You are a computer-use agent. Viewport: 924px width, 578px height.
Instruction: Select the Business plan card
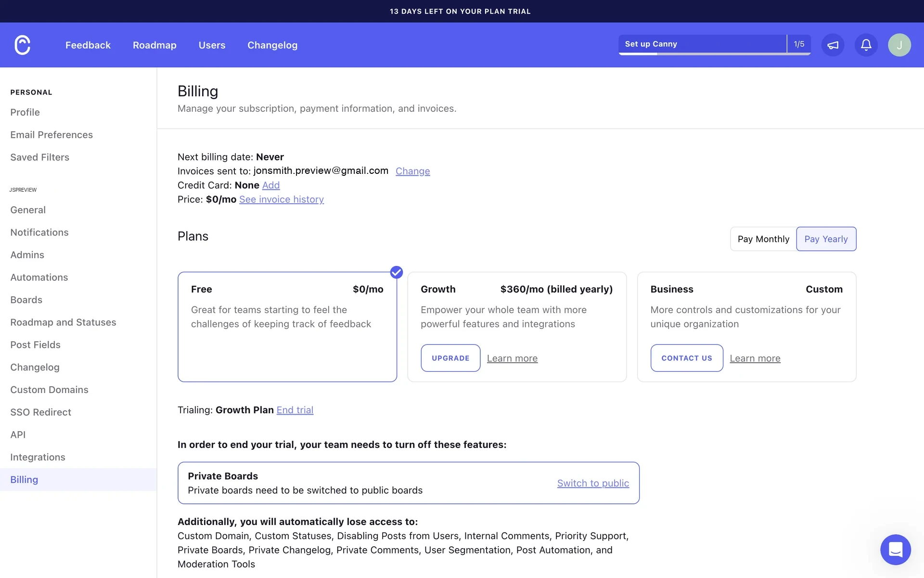[x=746, y=327]
